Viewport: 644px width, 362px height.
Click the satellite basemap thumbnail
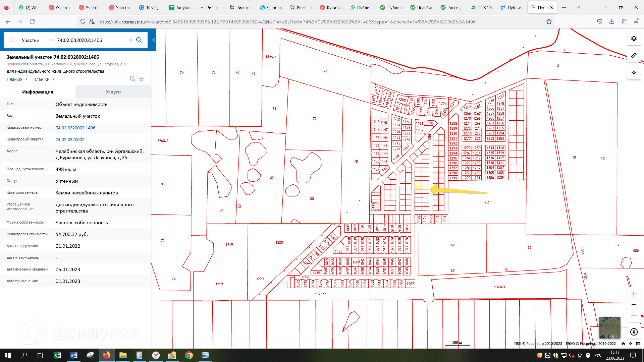609,327
